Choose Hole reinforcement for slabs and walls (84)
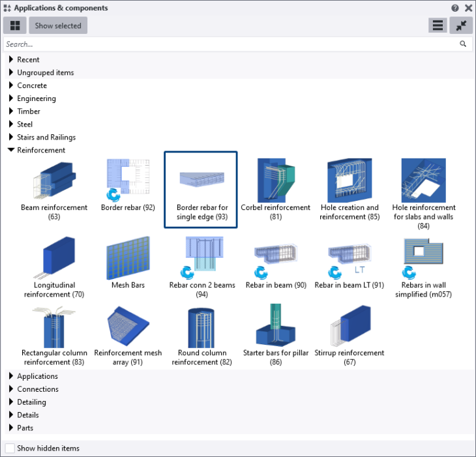This screenshot has height=457, width=476. 423,194
